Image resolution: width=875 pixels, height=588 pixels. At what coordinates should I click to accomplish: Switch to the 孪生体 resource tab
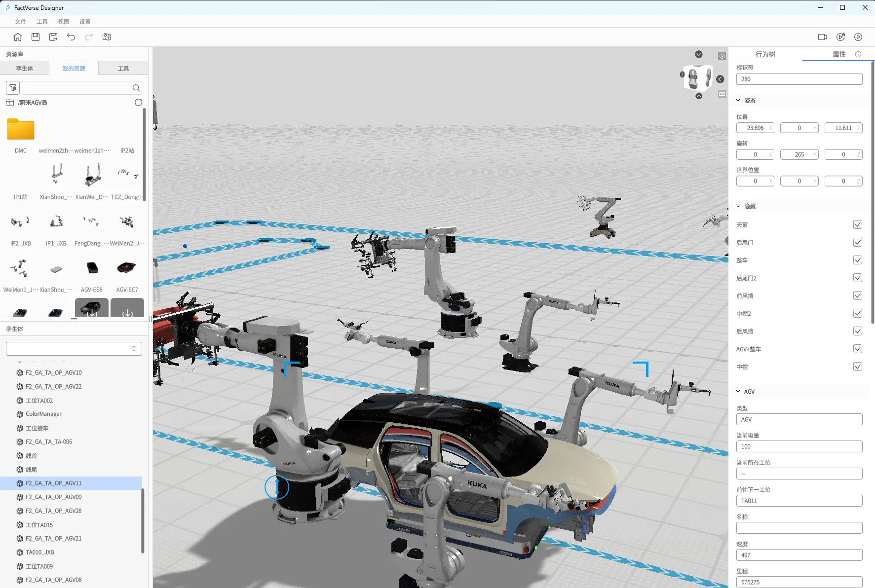click(x=25, y=69)
